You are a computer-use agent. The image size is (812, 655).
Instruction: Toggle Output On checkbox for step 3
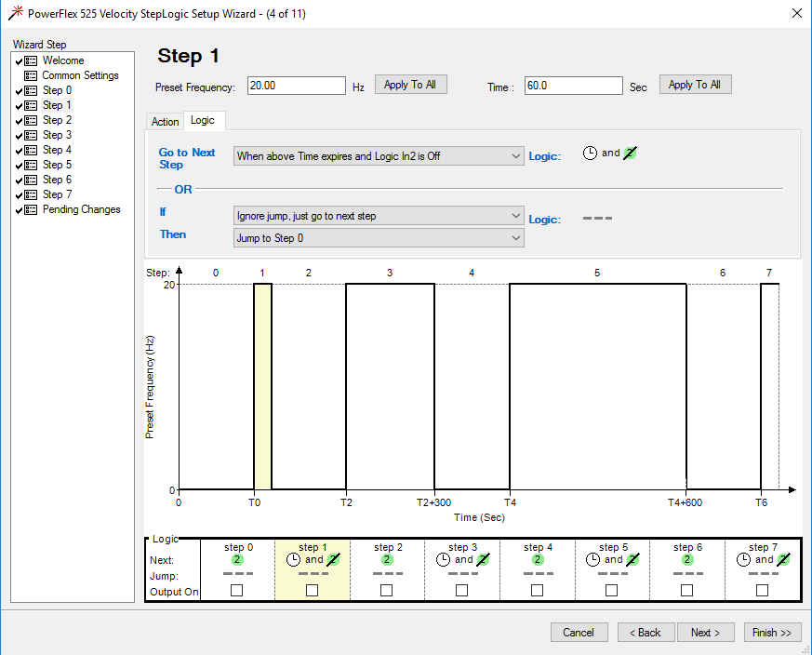[461, 590]
